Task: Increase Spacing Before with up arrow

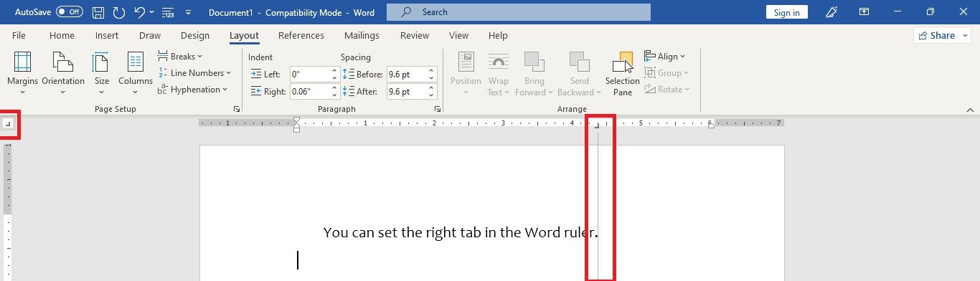Action: (x=431, y=70)
